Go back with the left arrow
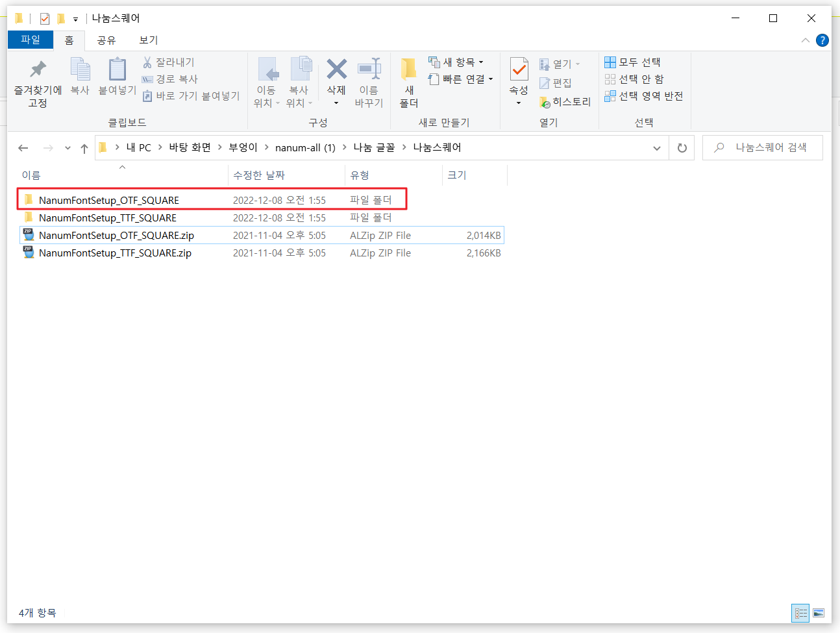The height and width of the screenshot is (633, 840). click(x=23, y=148)
